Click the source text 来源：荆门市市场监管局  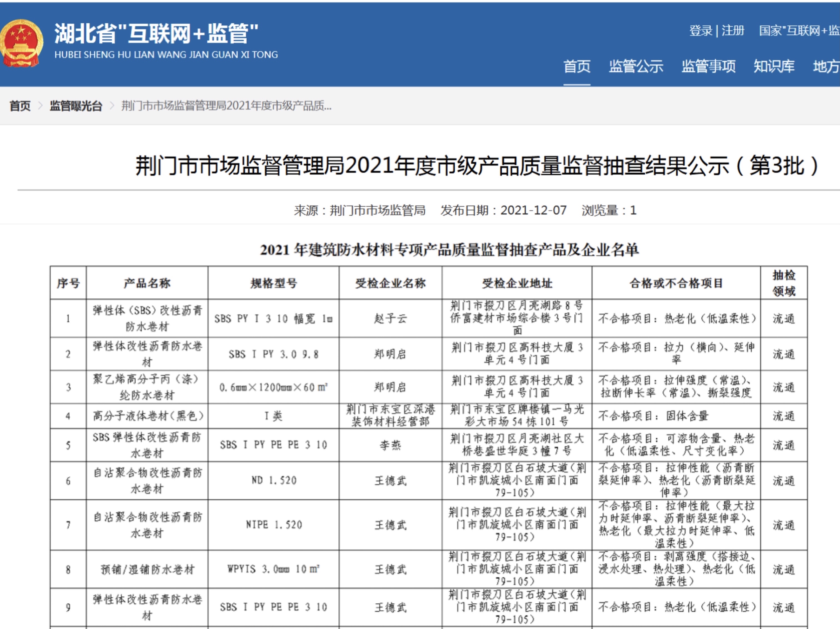point(359,210)
